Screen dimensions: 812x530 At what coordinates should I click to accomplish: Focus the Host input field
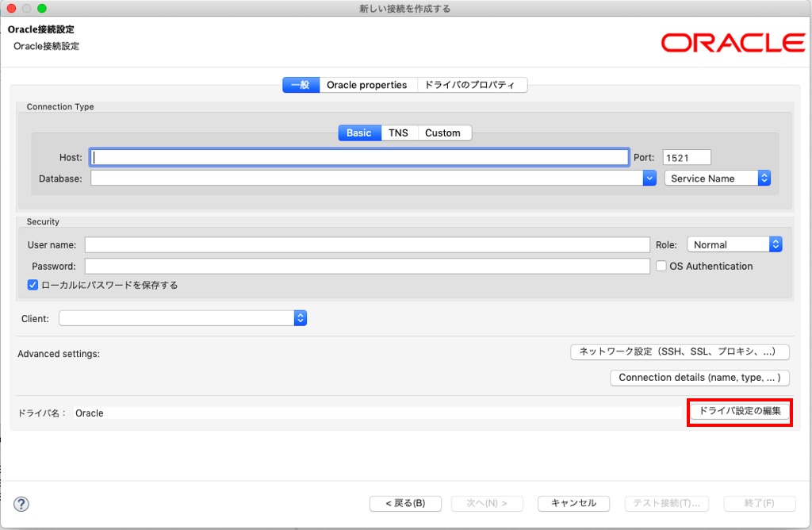click(x=359, y=158)
